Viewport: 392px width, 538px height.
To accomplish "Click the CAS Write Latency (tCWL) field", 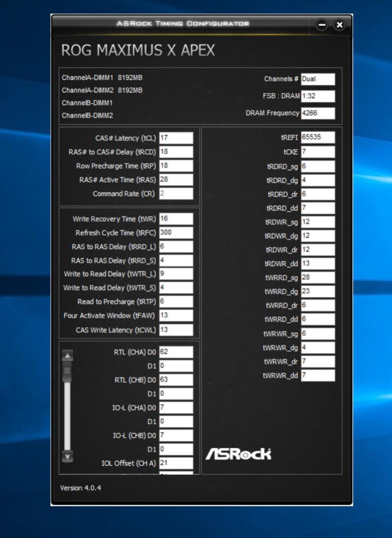I will coord(176,330).
